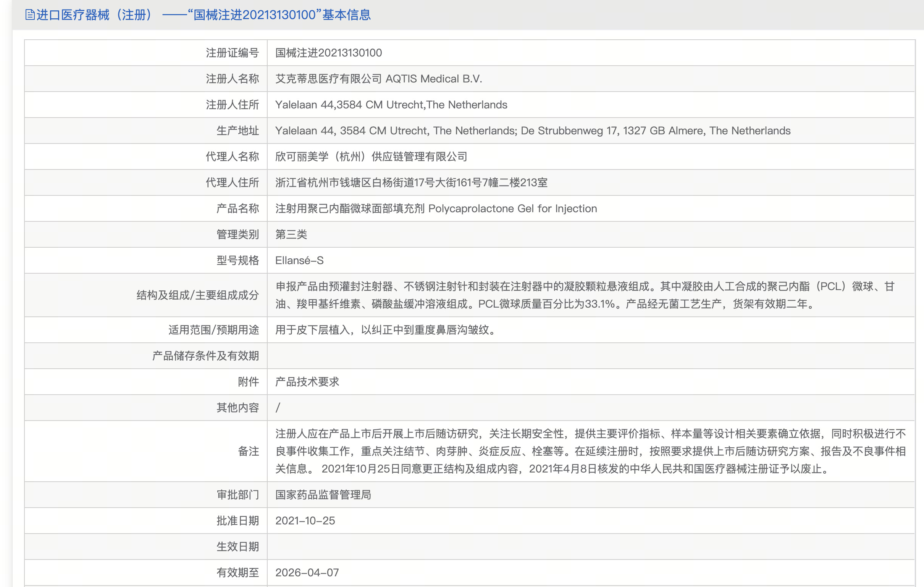Click the composition description starting 申报产品由预灌封注射器

point(585,295)
